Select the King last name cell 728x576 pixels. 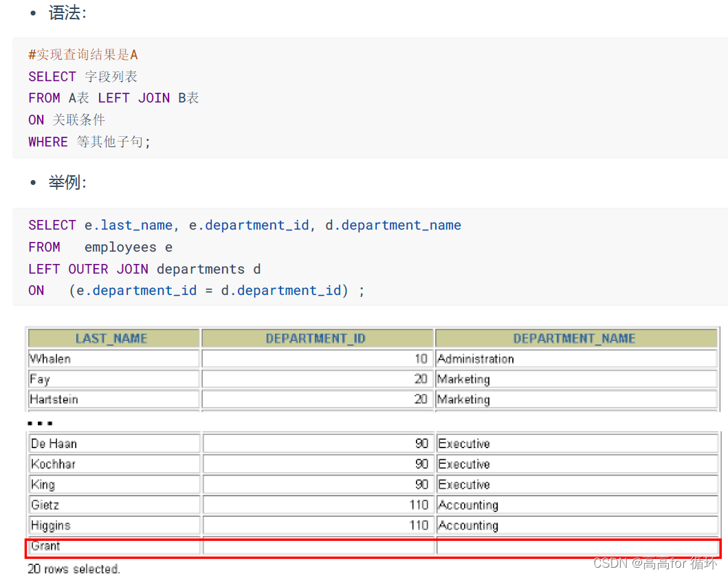[x=115, y=485]
